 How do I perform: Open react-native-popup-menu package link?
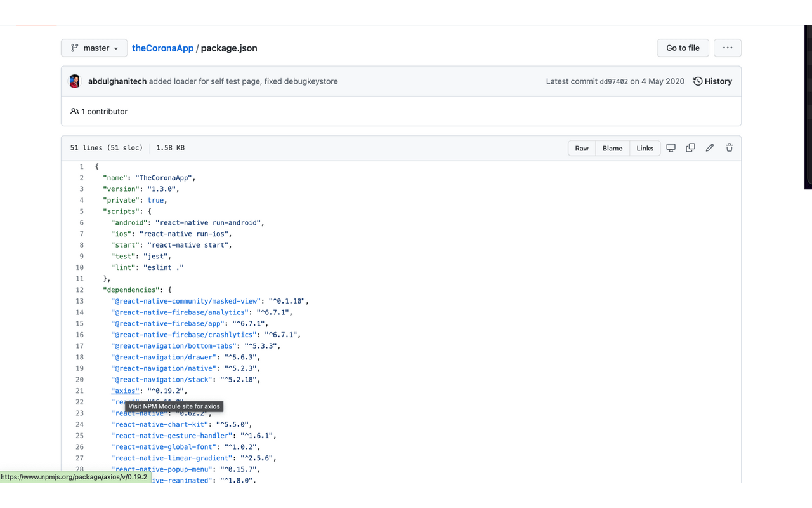[x=162, y=469]
